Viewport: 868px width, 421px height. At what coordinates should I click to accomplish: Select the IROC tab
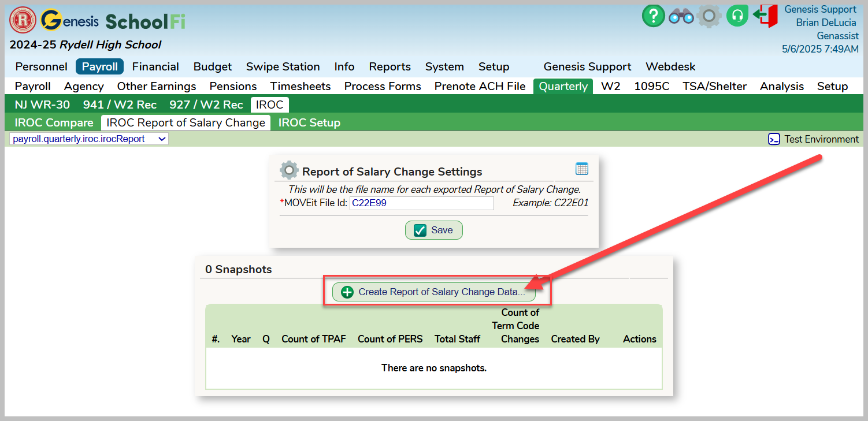click(x=270, y=105)
